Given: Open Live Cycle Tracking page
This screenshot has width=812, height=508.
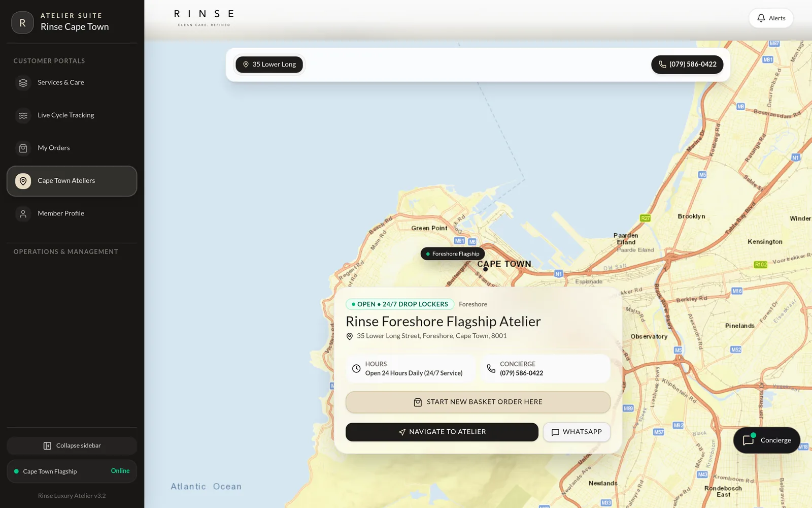Looking at the screenshot, I should (x=72, y=115).
